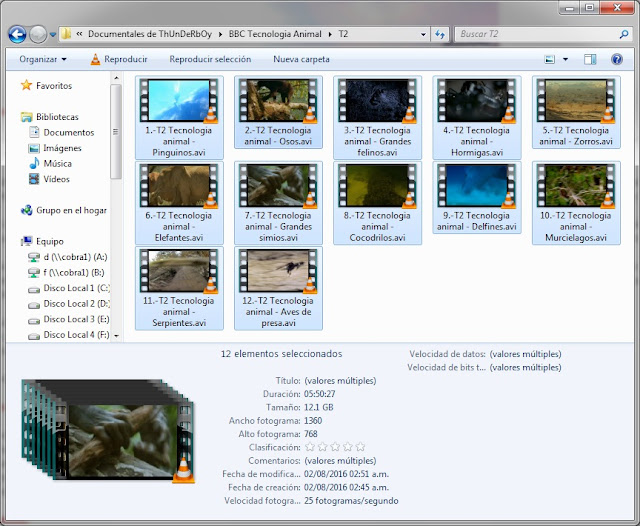This screenshot has width=640, height=526.
Task: Click T2 in the address breadcrumb
Action: point(343,34)
